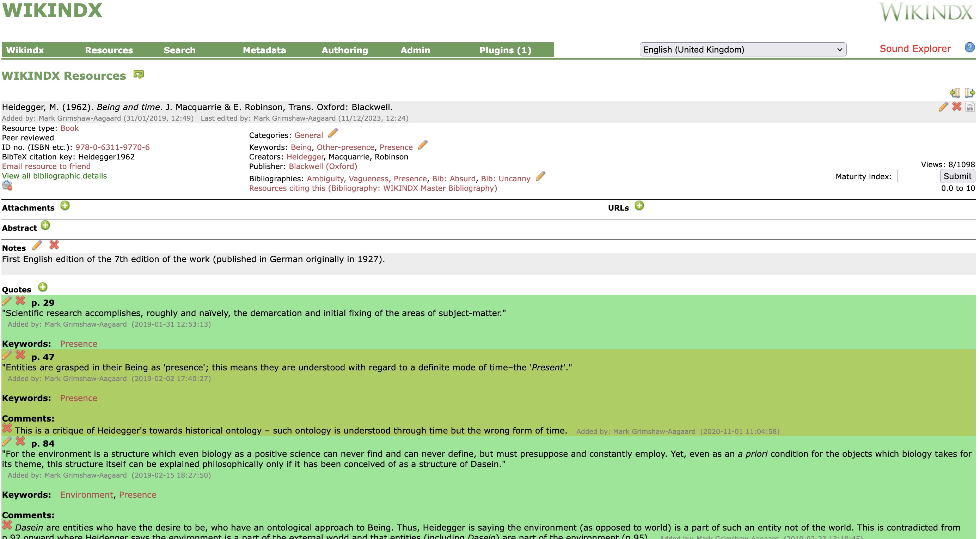Navigate to the previous resource using book arrow icon
The image size is (980, 539).
[955, 92]
